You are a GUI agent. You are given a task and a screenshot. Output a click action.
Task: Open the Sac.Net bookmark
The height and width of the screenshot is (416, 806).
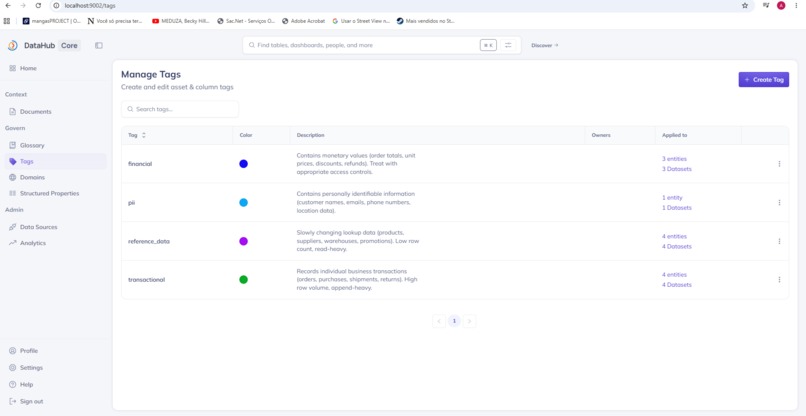246,21
